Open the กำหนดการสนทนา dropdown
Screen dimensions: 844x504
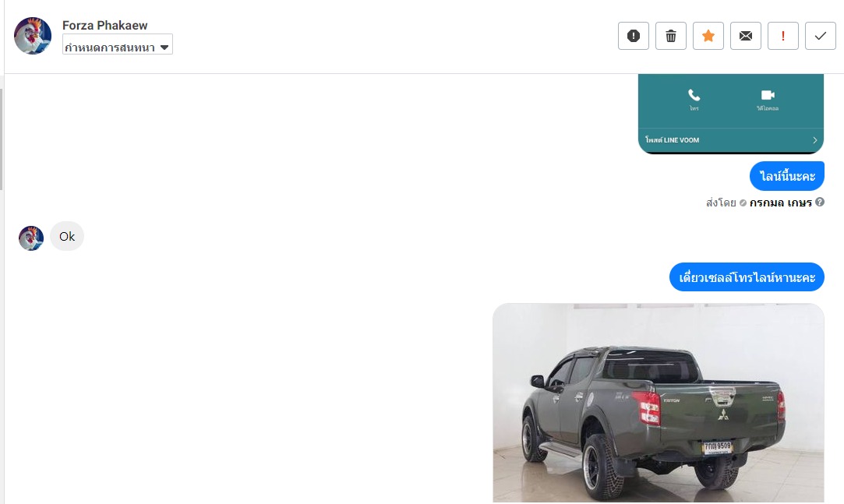point(118,48)
